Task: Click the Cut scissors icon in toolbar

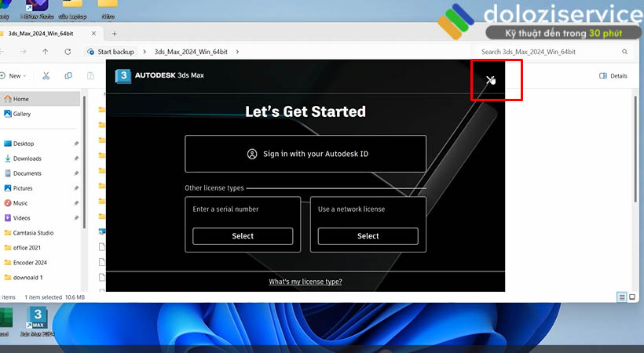Action: pos(46,76)
